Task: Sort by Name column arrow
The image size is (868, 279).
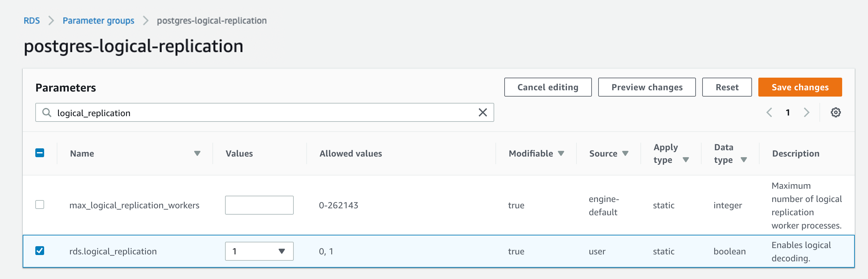Action: [197, 153]
